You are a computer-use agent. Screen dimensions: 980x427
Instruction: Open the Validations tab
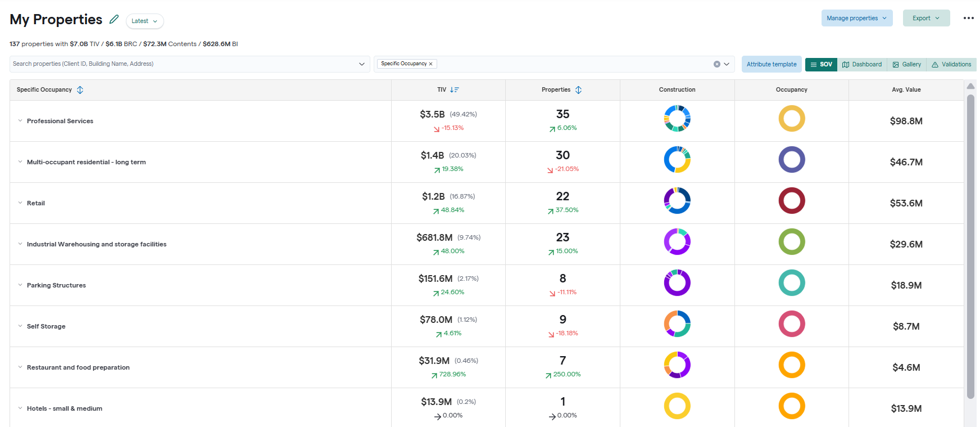click(951, 65)
